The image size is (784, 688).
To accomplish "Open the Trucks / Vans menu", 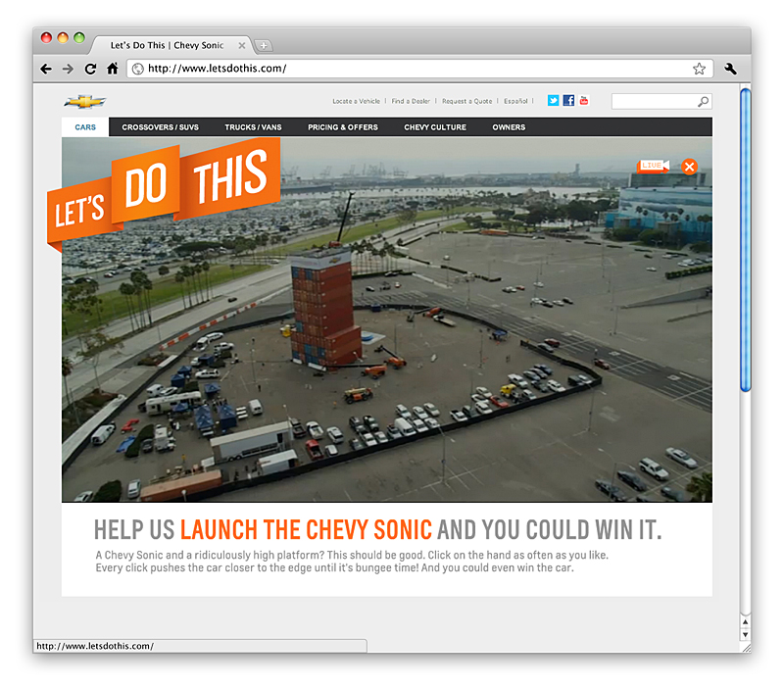I will click(x=253, y=127).
